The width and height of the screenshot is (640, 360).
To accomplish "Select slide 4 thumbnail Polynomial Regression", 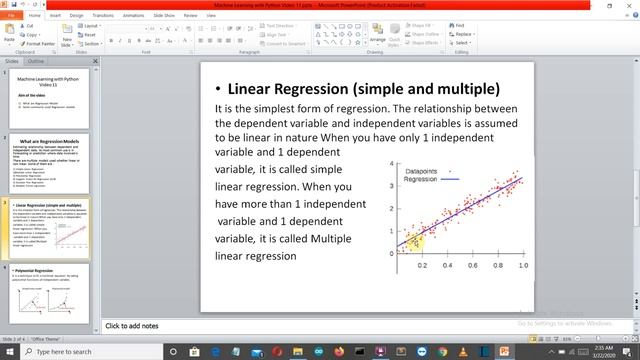I will pos(49,294).
